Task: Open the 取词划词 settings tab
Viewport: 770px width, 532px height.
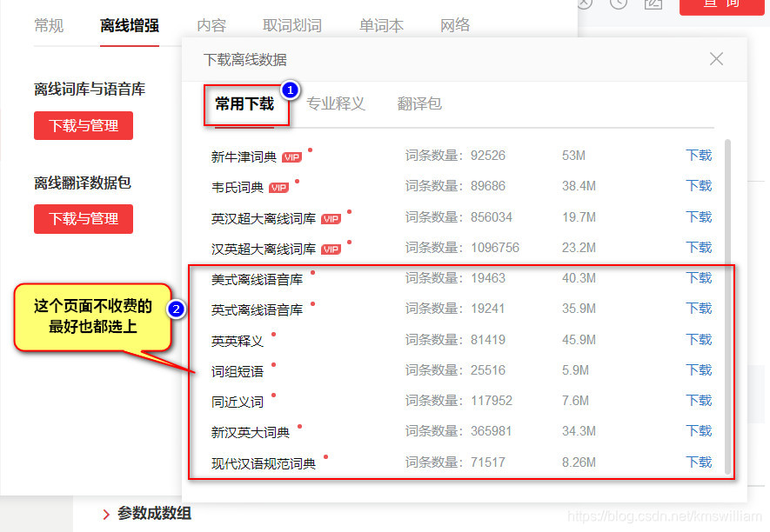Action: tap(291, 25)
